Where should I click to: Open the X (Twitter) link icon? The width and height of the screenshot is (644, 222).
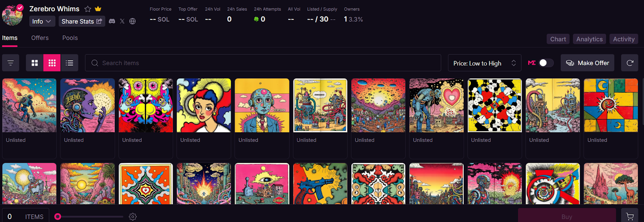click(x=122, y=21)
